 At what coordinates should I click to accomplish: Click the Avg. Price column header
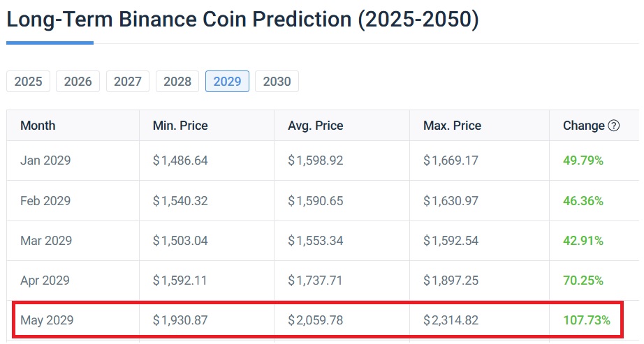click(316, 126)
